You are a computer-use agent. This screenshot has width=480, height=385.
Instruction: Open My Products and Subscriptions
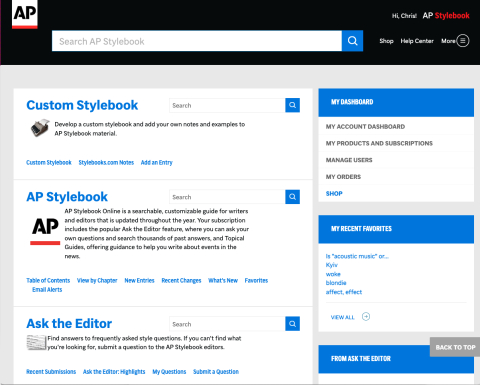click(x=379, y=143)
